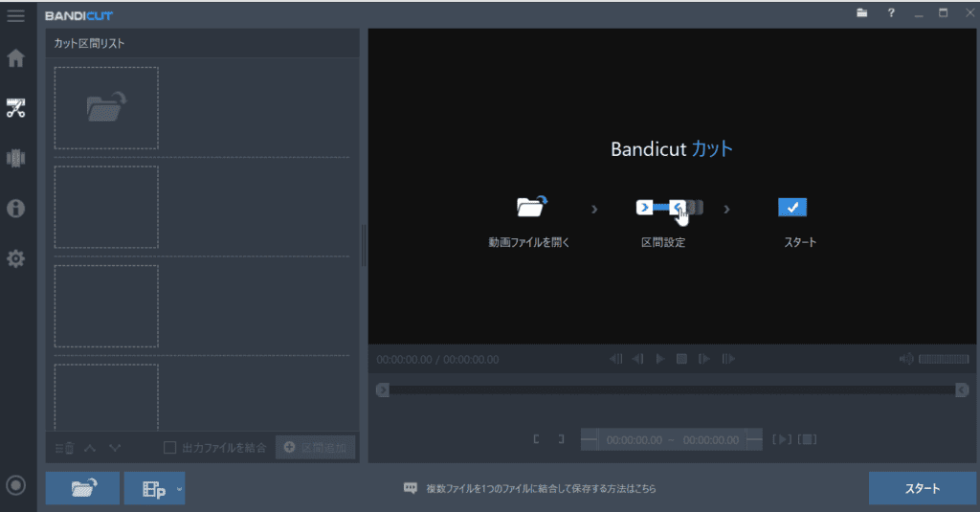Image resolution: width=980 pixels, height=512 pixels.
Task: Click the スタート checkmark icon in preview
Action: click(x=791, y=207)
